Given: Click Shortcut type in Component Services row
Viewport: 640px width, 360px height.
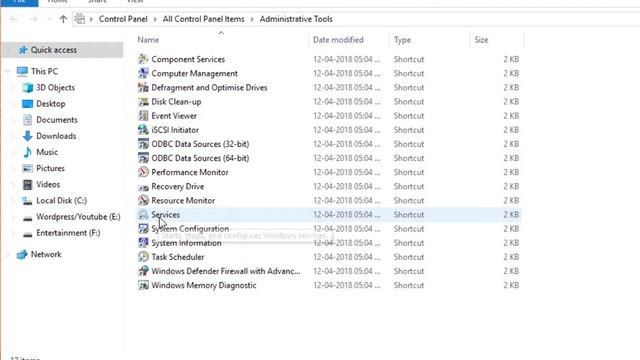Looking at the screenshot, I should point(409,59).
